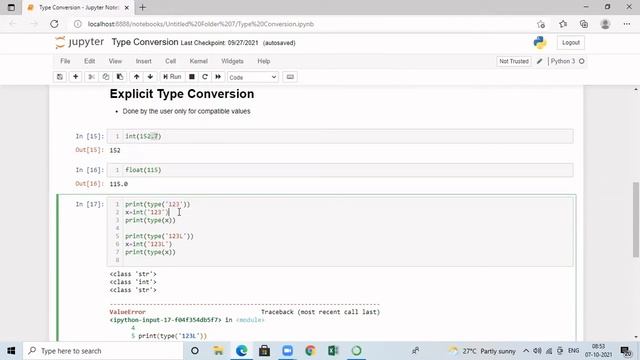Open Excel from the taskbar
Image resolution: width=640 pixels, height=360 pixels.
[333, 351]
